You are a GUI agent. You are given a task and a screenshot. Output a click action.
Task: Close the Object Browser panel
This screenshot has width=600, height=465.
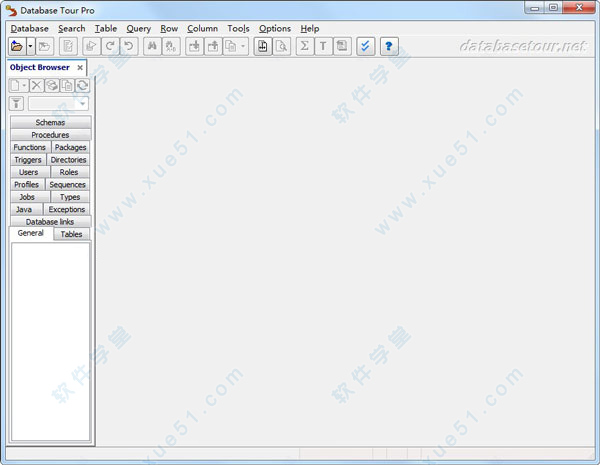click(x=80, y=68)
